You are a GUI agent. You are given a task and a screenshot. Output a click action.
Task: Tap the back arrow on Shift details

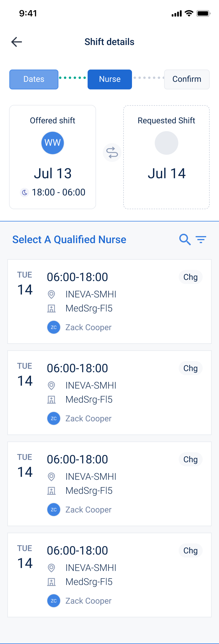tap(17, 42)
